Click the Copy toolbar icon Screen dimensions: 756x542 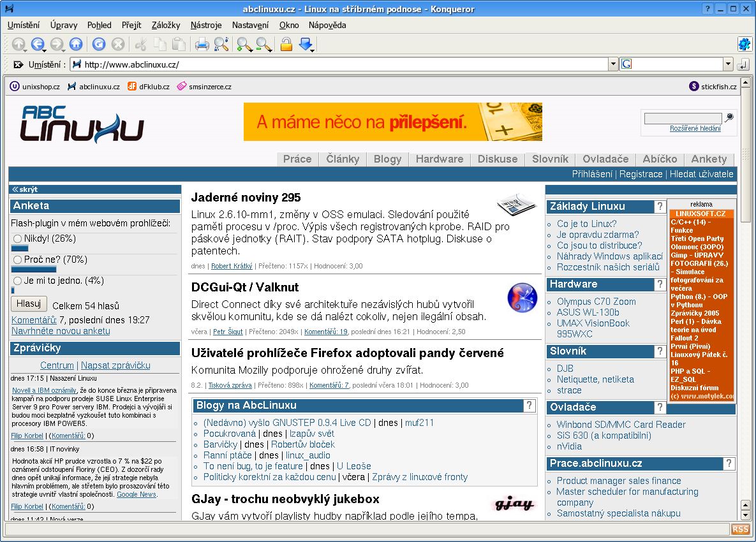click(160, 45)
